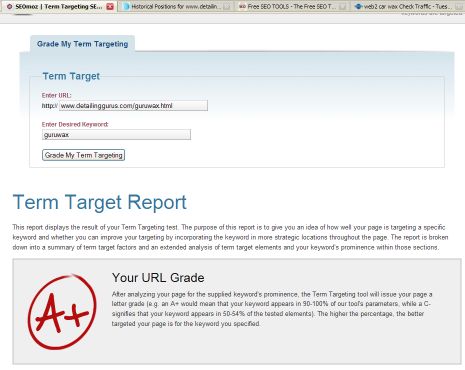Image resolution: width=465 pixels, height=370 pixels.
Task: Click the Term Target Report heading
Action: point(100,202)
